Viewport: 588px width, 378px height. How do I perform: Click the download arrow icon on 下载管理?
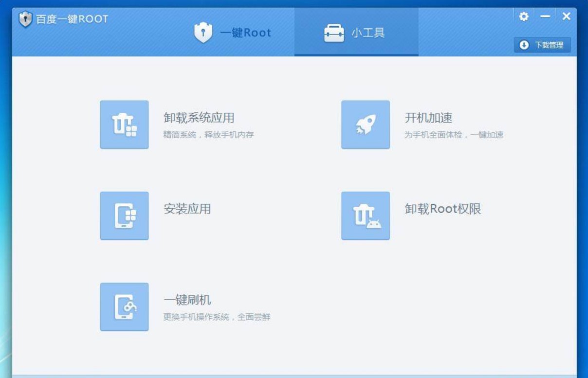[x=524, y=45]
